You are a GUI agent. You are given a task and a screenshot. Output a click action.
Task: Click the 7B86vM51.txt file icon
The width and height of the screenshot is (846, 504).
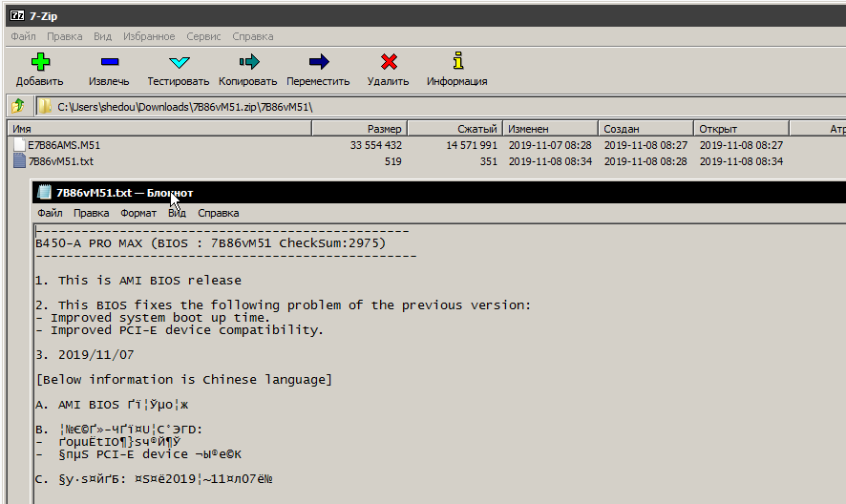coord(19,160)
